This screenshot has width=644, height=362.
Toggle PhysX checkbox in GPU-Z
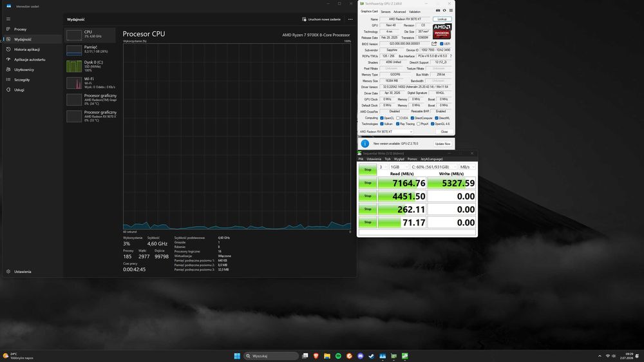coord(418,124)
